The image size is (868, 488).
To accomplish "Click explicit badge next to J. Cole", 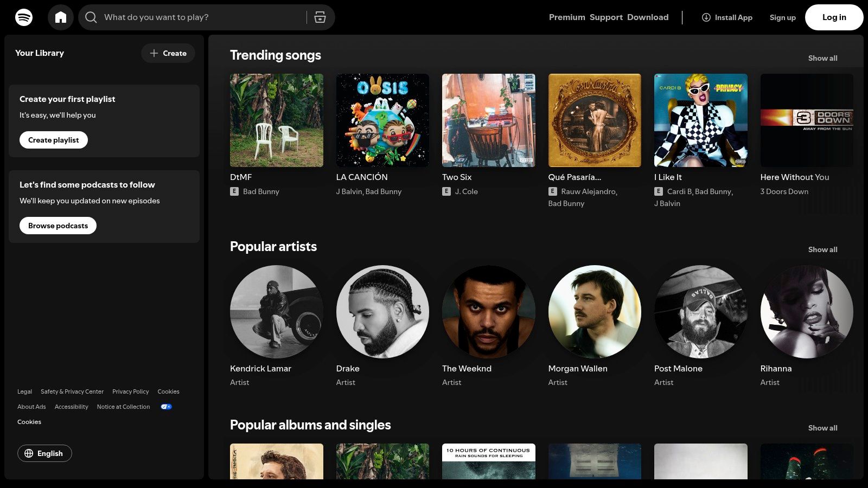I will (x=446, y=191).
